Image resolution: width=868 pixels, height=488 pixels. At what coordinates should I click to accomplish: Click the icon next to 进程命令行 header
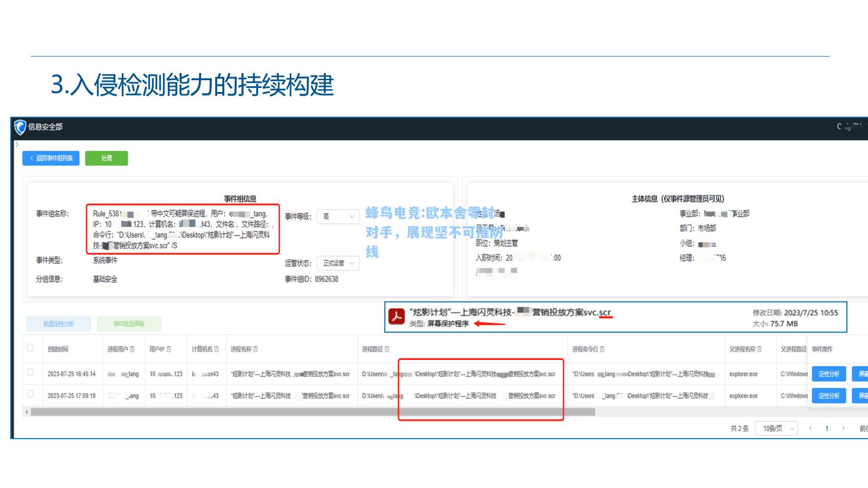pos(603,349)
